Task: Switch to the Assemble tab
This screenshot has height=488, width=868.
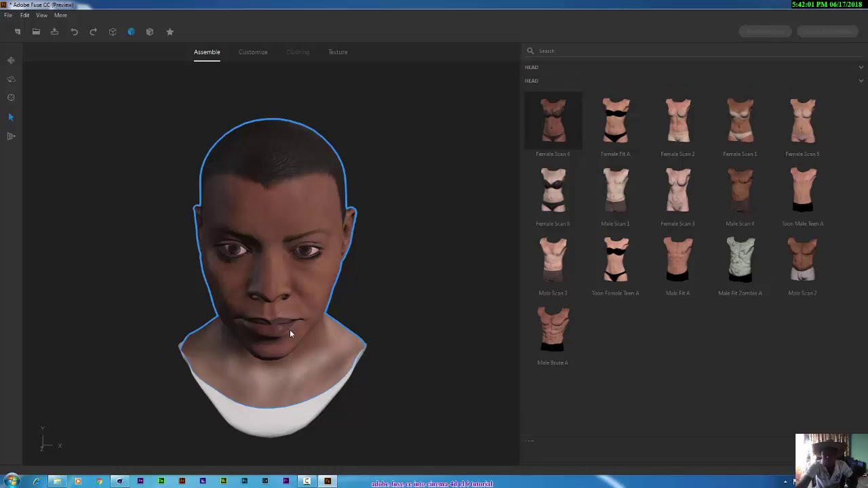Action: [x=207, y=52]
